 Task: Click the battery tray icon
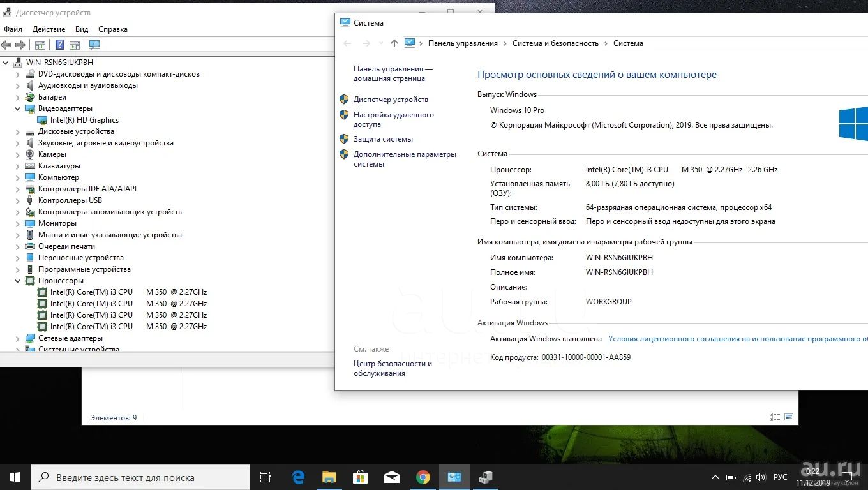click(731, 477)
